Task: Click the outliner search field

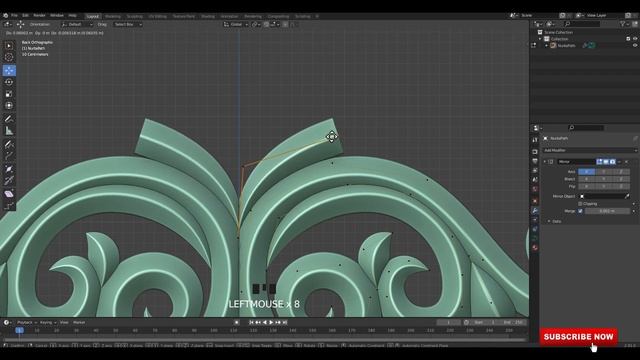Action: coord(582,24)
